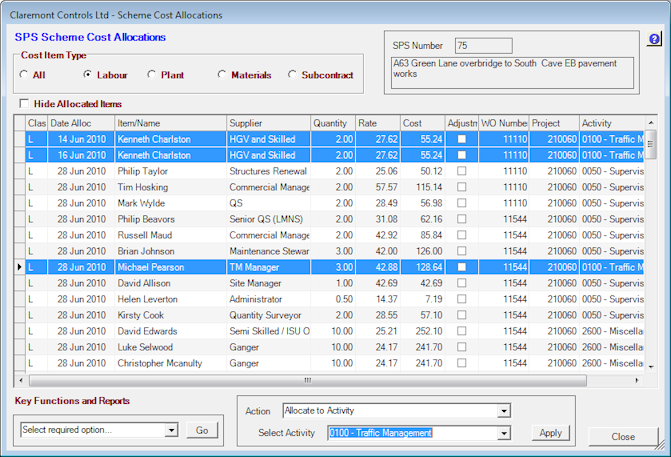Click the SPS Number input field

point(484,46)
